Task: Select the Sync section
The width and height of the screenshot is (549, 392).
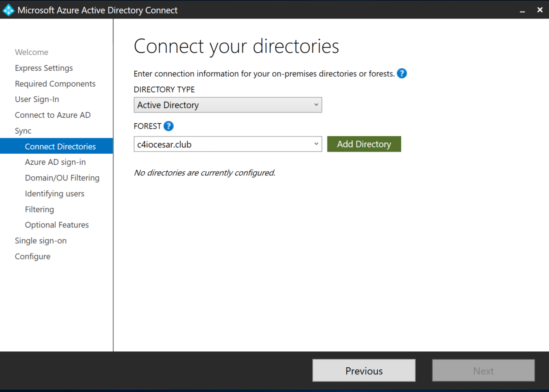Action: tap(23, 131)
